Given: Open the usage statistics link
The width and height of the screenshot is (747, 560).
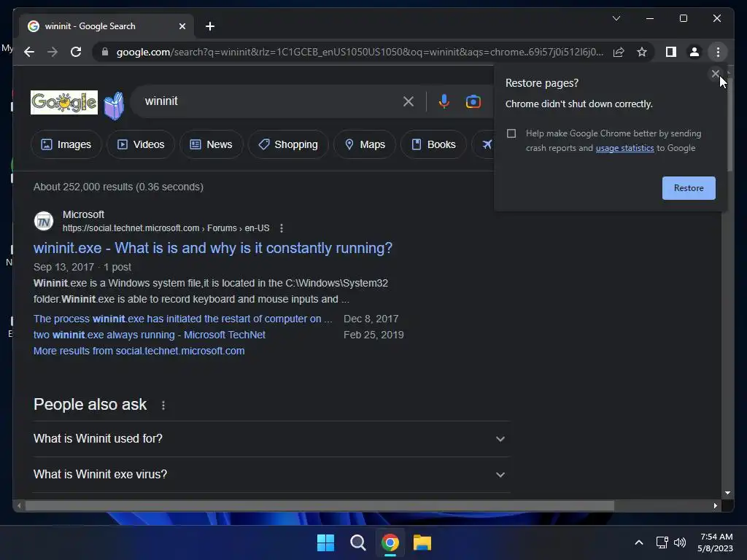Looking at the screenshot, I should click(624, 148).
